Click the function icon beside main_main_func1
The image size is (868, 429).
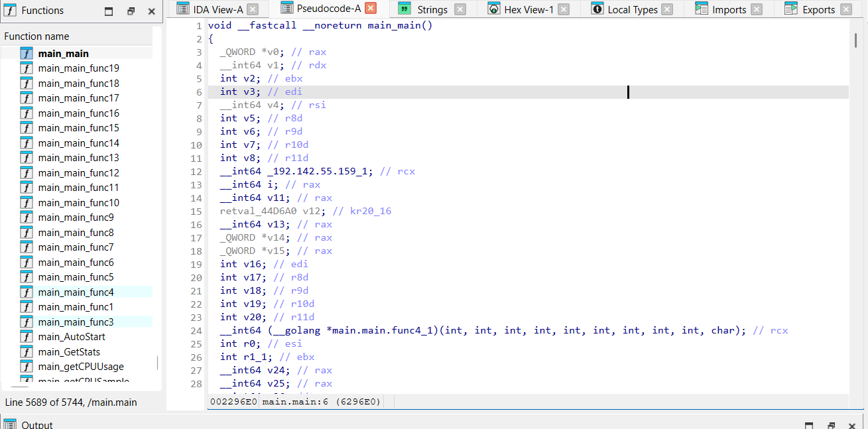tap(27, 307)
